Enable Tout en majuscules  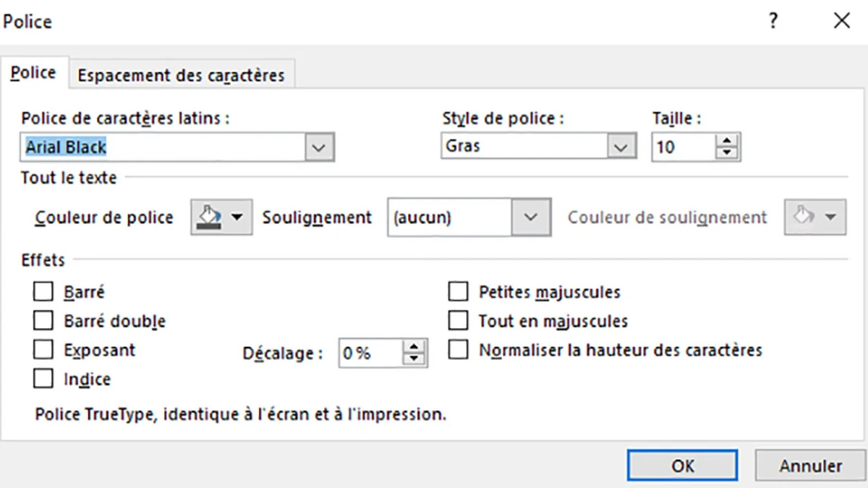(459, 320)
